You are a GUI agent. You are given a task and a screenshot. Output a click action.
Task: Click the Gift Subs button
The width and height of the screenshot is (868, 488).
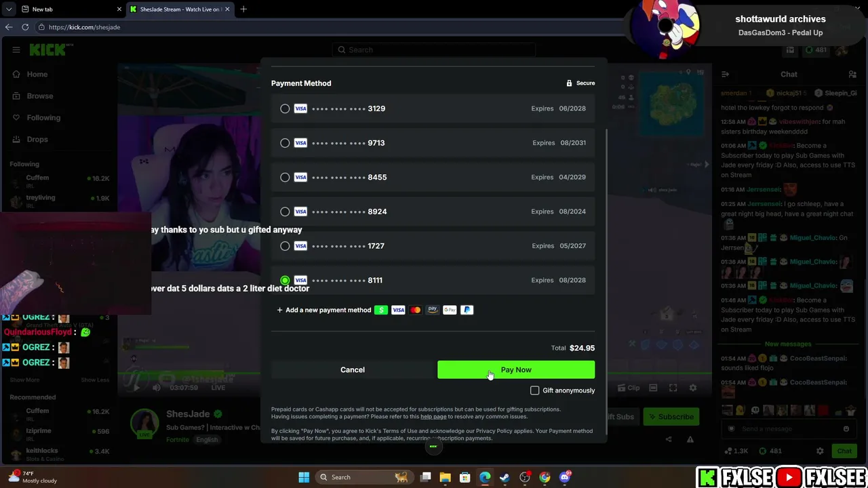coord(620,417)
